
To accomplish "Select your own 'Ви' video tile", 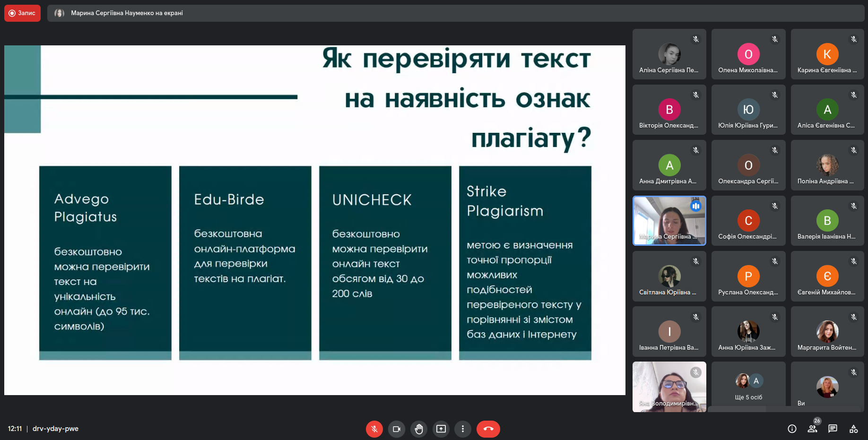I will [827, 387].
